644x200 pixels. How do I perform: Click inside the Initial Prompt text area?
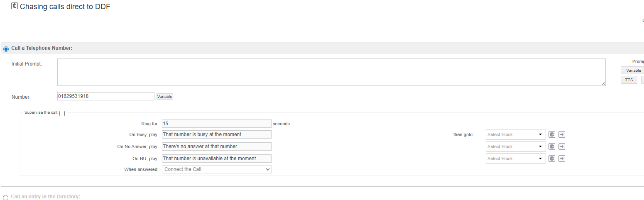coord(331,72)
